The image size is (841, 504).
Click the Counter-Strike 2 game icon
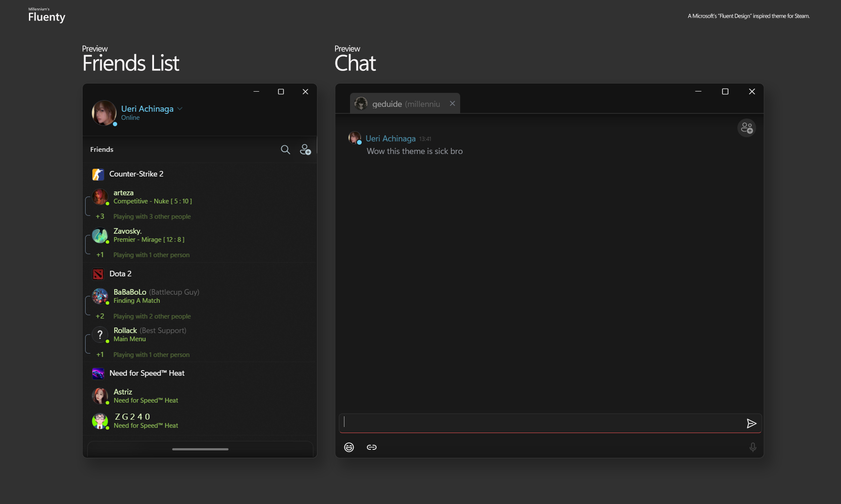click(98, 174)
